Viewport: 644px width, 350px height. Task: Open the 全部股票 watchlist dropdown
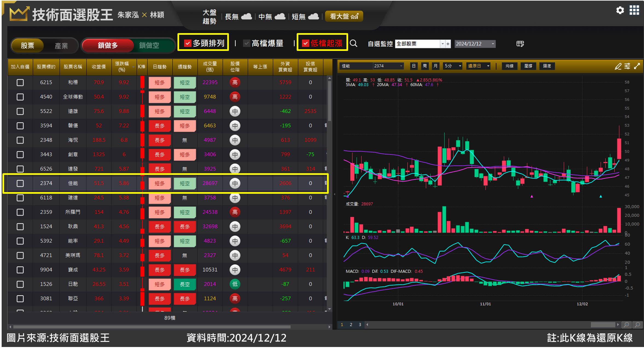[442, 44]
